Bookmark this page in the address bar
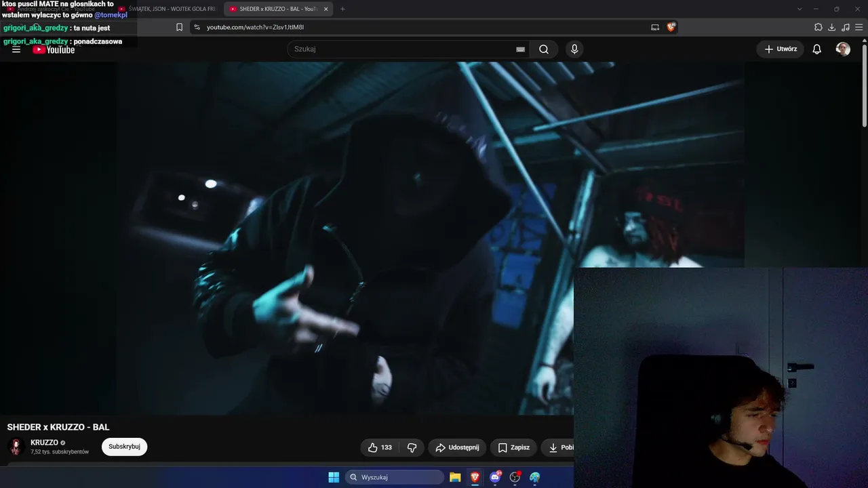 coord(179,27)
